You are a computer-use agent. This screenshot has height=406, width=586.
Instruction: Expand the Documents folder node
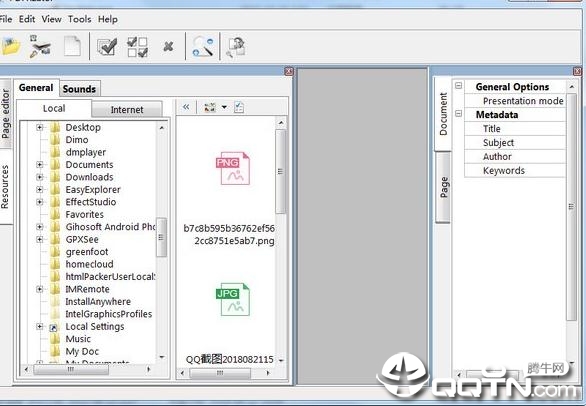click(x=40, y=165)
